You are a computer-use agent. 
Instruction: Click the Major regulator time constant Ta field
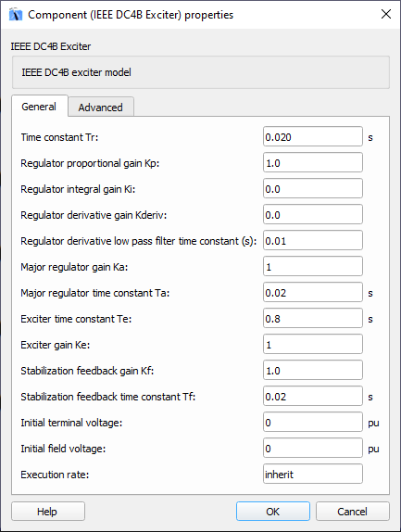point(312,293)
